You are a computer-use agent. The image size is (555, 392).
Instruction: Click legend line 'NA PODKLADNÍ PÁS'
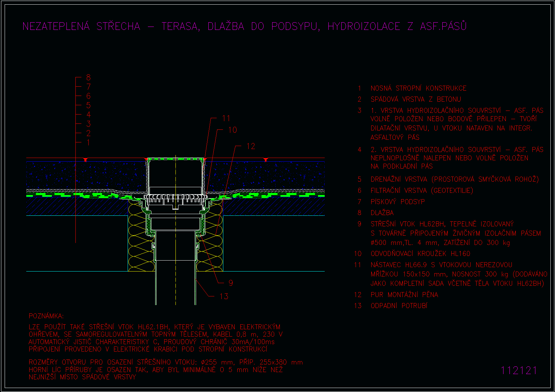click(401, 166)
